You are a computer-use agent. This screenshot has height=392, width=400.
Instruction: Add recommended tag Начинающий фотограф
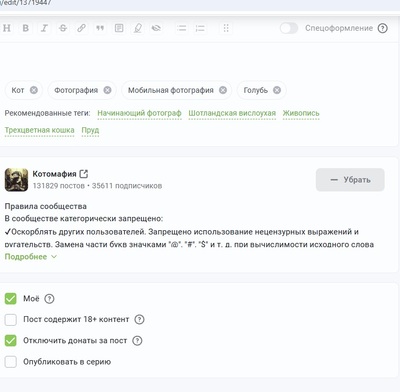(139, 113)
